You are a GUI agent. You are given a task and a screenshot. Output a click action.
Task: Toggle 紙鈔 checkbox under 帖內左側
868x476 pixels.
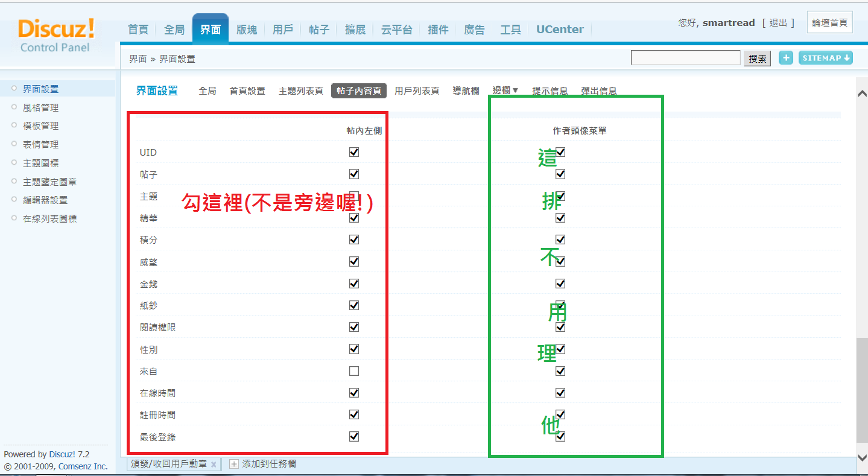pyautogui.click(x=354, y=305)
